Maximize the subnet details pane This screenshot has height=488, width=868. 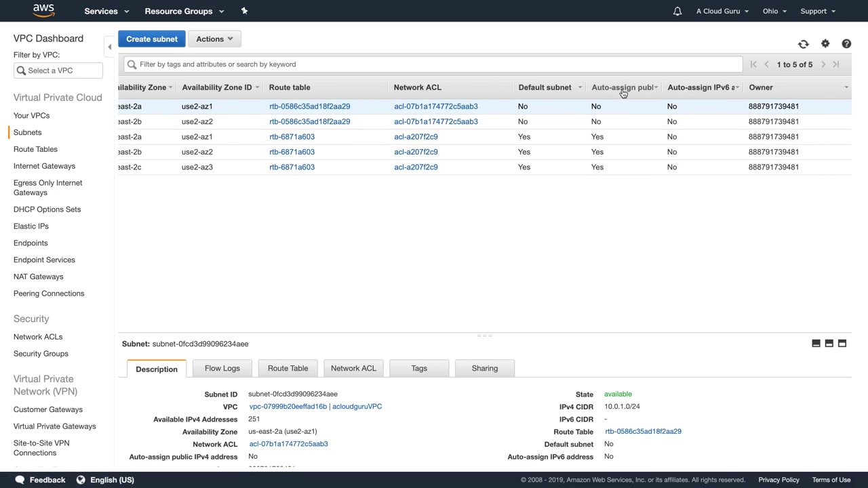pyautogui.click(x=842, y=344)
